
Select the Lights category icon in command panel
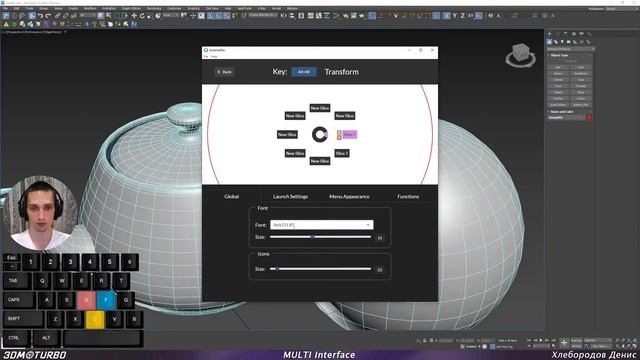(562, 42)
